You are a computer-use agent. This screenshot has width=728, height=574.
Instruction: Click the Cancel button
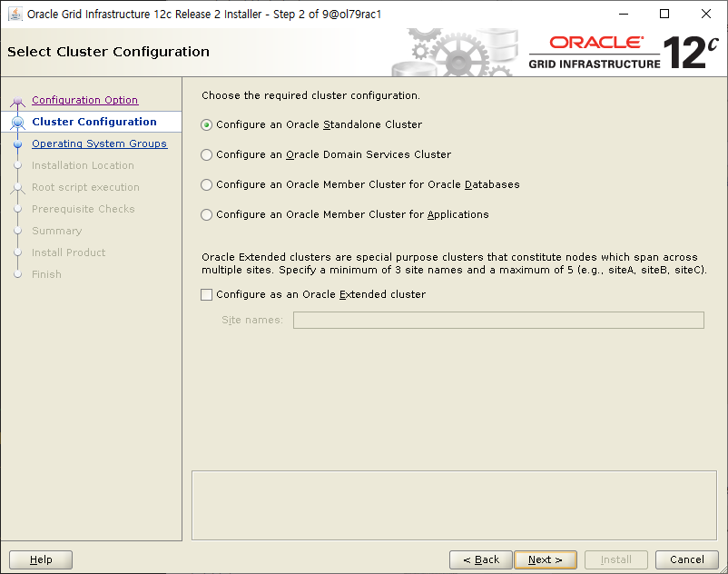coord(687,559)
